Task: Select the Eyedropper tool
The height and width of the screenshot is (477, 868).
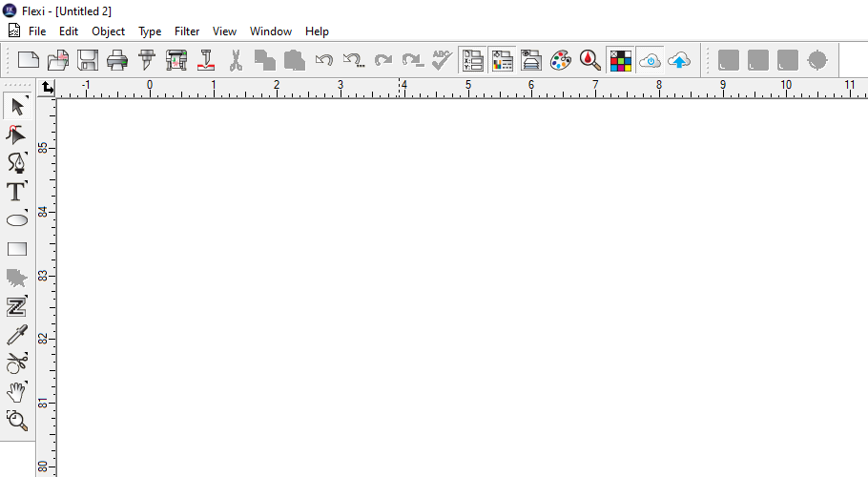Action: 17,335
